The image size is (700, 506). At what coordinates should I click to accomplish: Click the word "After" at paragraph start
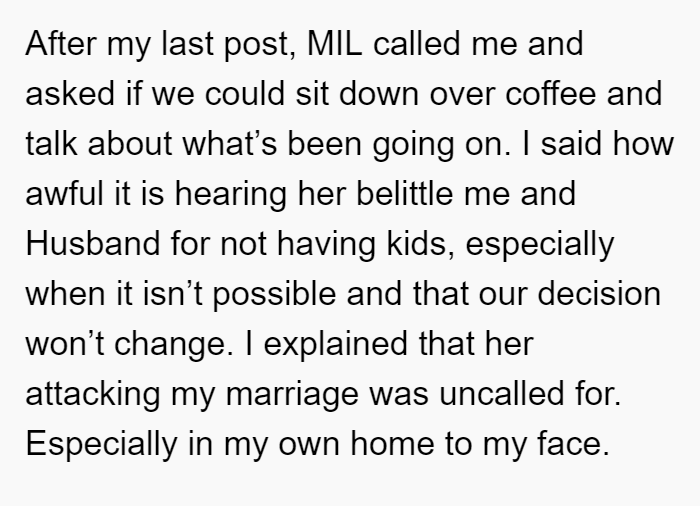(61, 43)
